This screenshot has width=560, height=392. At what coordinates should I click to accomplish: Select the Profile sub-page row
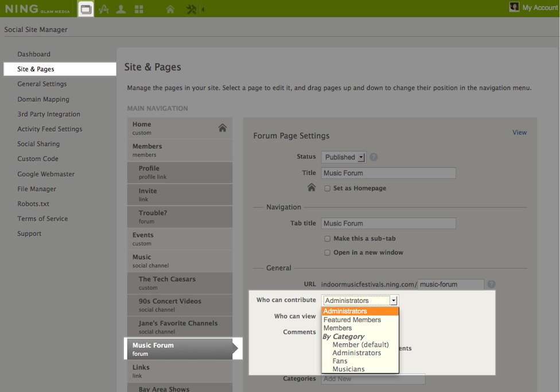[x=180, y=172]
